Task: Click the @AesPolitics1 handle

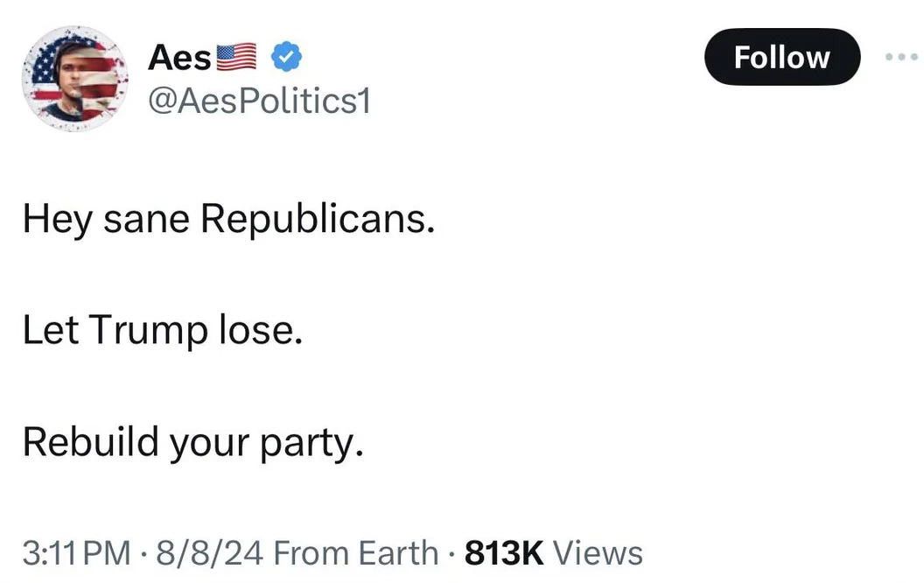Action: pos(260,101)
